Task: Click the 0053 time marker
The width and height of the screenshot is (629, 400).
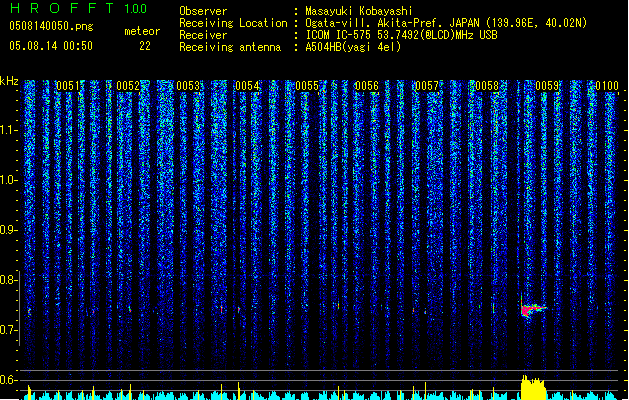Action: coord(188,85)
